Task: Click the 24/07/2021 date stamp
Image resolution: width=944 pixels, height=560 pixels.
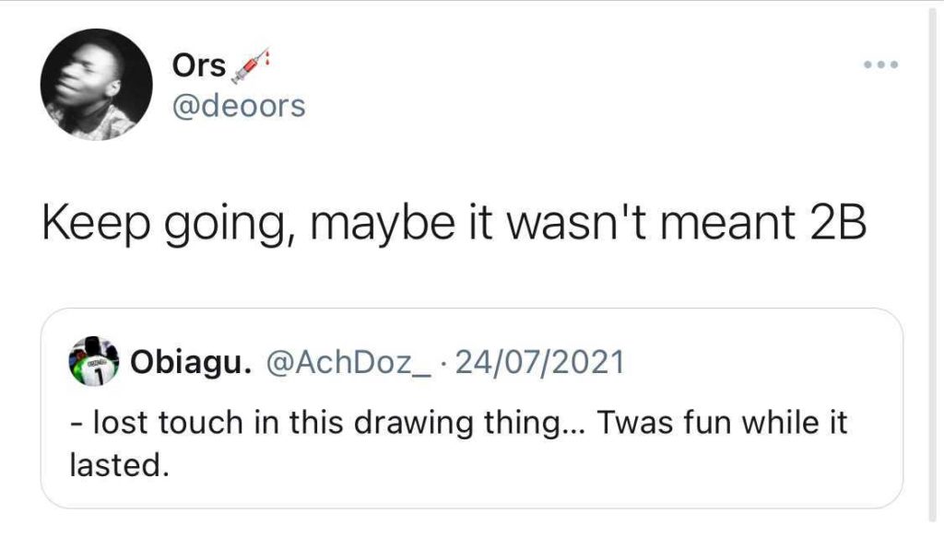Action: click(x=539, y=362)
